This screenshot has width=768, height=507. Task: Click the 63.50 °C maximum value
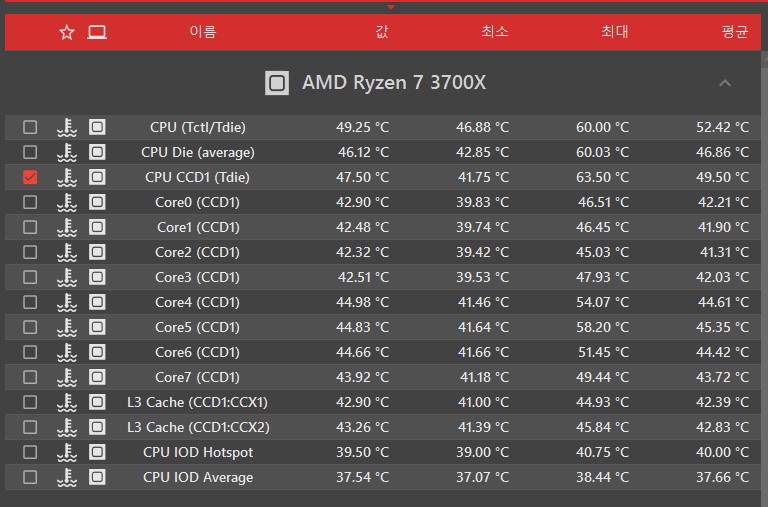click(602, 177)
